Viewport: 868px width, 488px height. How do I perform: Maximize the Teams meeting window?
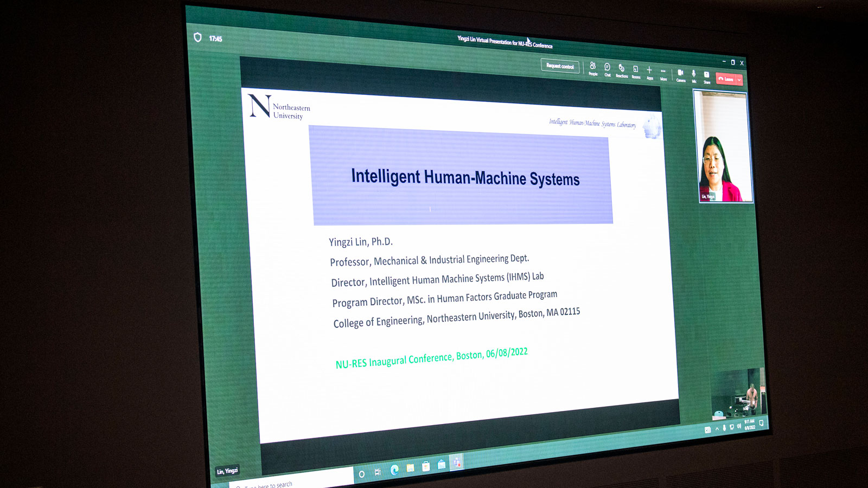click(732, 62)
